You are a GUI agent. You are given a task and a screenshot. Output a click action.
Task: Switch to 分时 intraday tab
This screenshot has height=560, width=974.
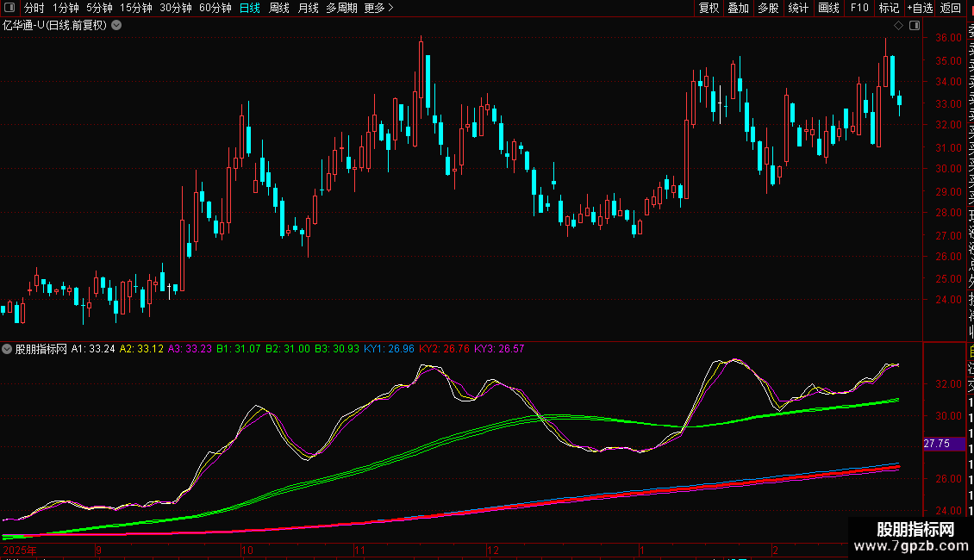coord(34,8)
